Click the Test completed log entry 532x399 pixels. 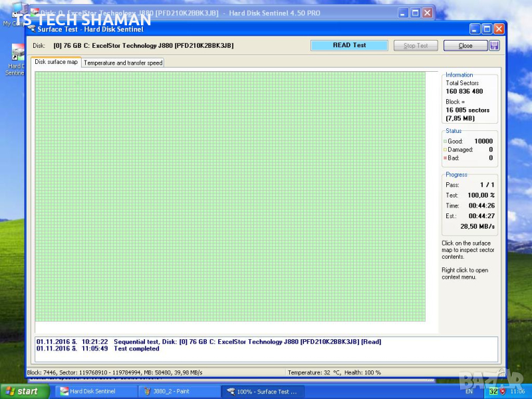tap(136, 348)
